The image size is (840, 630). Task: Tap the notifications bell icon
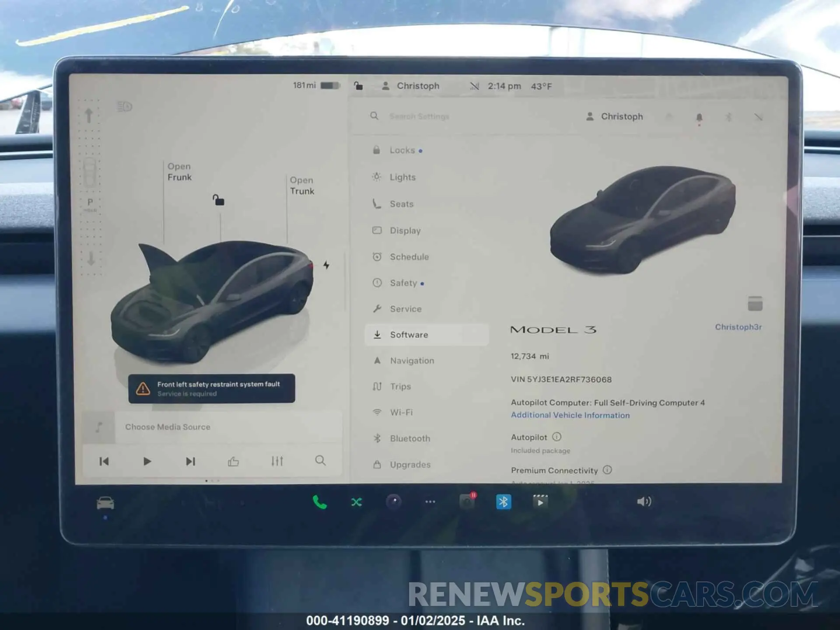click(x=699, y=118)
